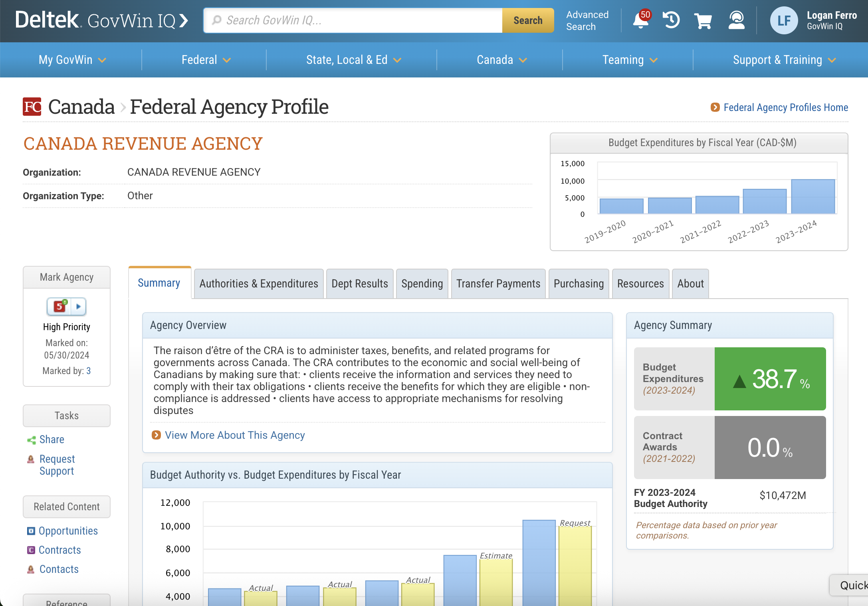Click the gray 0.0% Contract Awards tile
868x606 pixels.
point(770,448)
